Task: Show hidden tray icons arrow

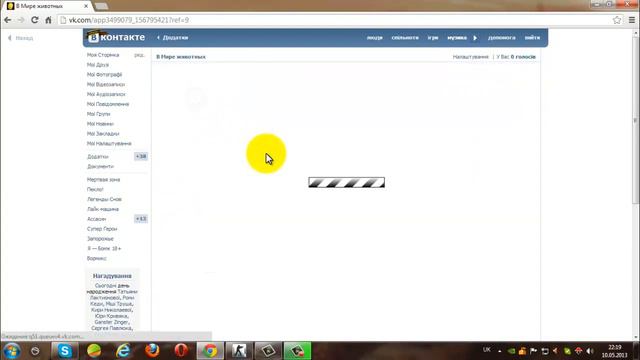Action: [x=500, y=351]
